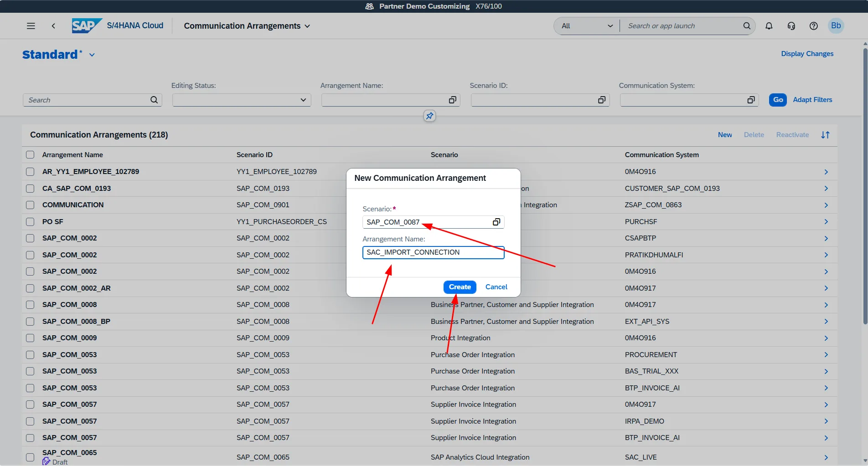Click the Arrangement Name input in dialog
This screenshot has height=466, width=868.
[433, 252]
